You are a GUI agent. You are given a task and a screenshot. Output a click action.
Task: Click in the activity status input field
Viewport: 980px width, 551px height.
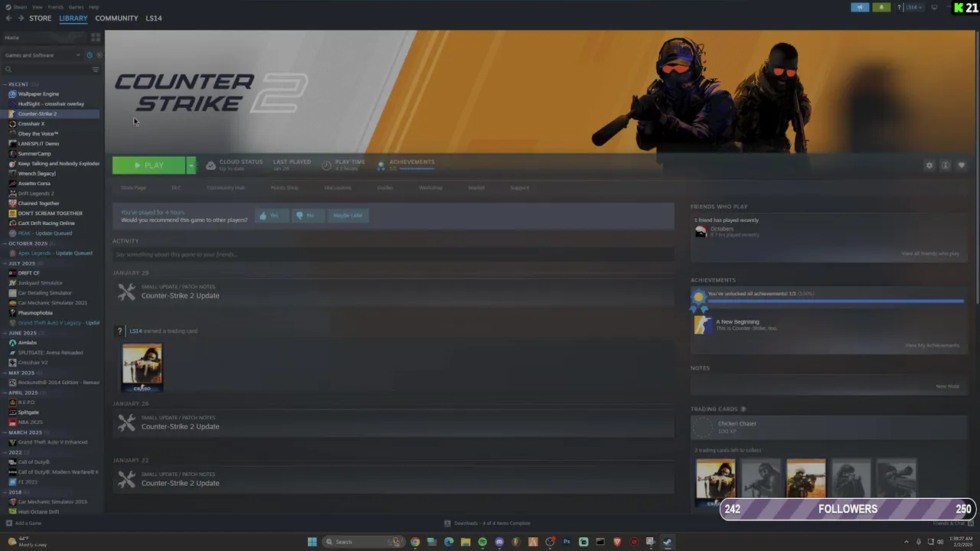point(394,254)
